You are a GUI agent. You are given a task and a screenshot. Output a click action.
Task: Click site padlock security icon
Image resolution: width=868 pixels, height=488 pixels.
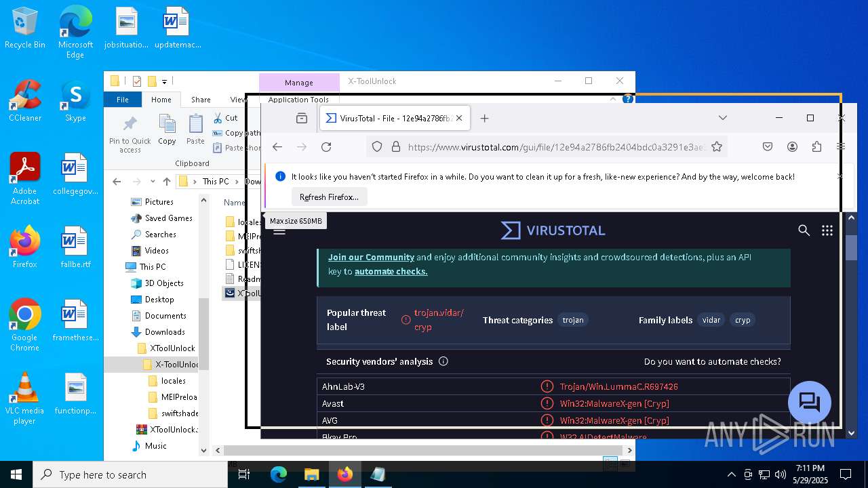[x=395, y=146]
